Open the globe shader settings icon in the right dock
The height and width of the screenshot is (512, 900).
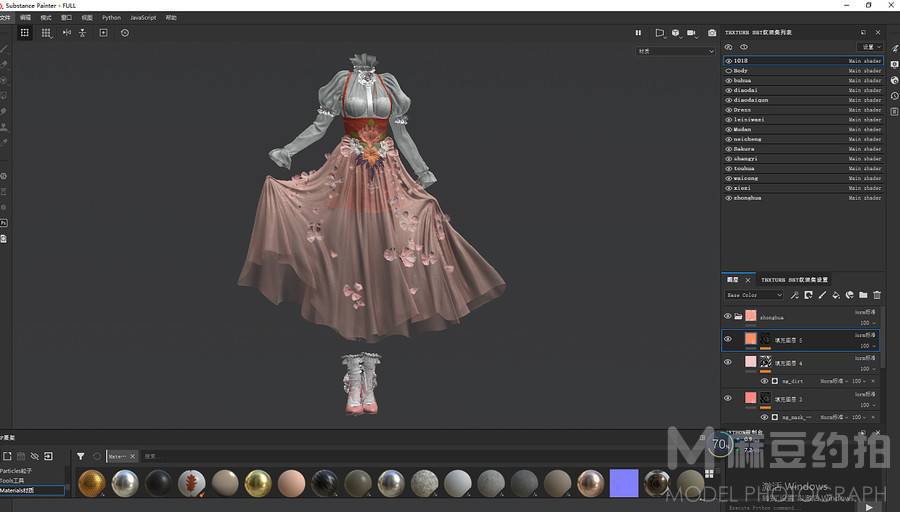(x=894, y=80)
